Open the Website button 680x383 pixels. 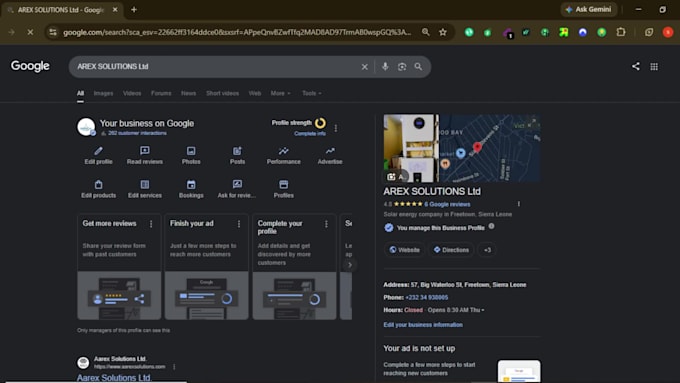pos(404,250)
